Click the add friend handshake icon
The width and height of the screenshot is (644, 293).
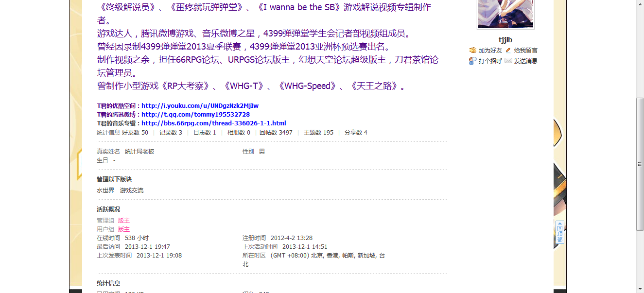coord(472,50)
